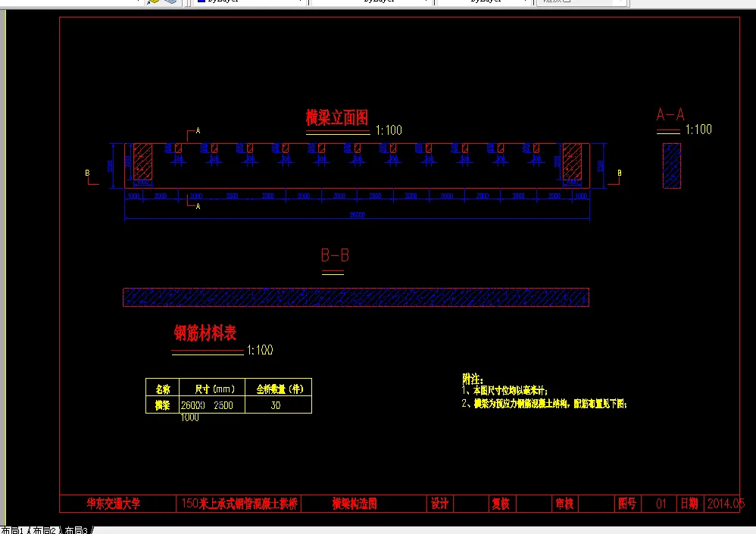Click the 26000 2500 dimension cell

[212, 404]
